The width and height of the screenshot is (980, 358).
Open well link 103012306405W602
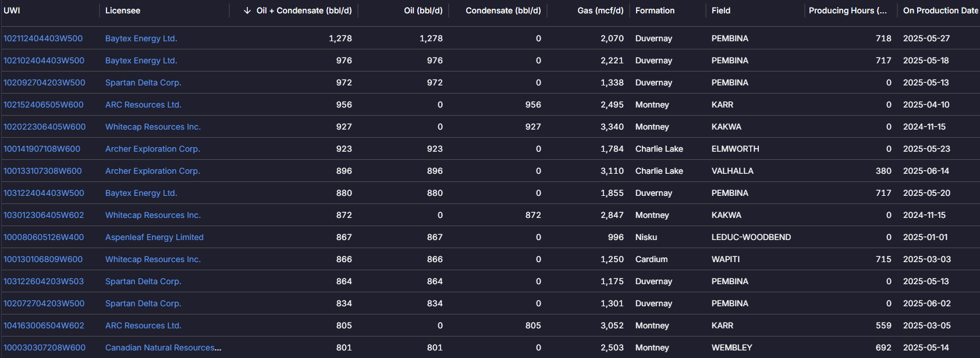point(44,215)
